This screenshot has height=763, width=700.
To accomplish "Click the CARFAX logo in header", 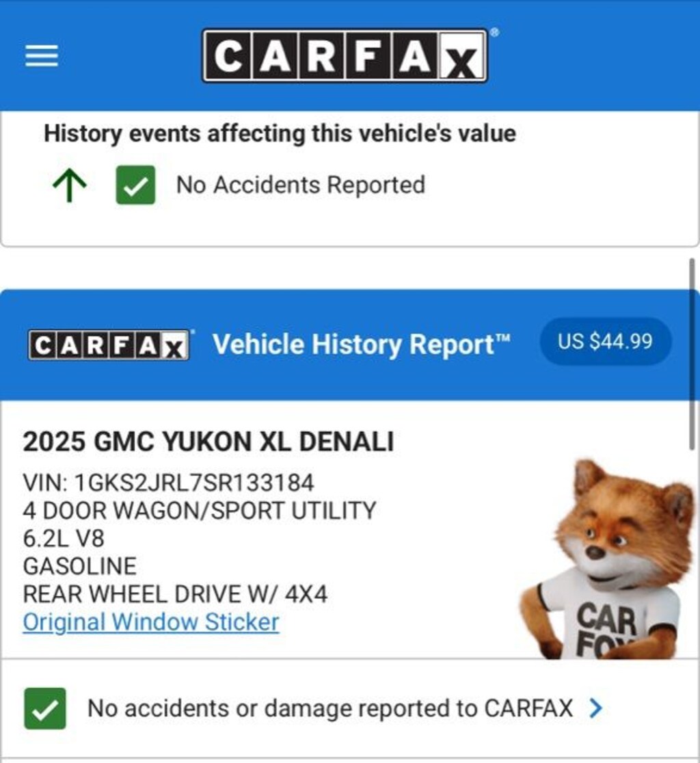I will tap(345, 56).
